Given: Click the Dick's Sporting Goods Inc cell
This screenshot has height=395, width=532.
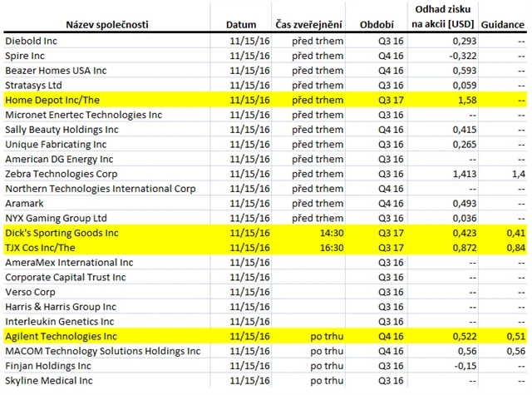Looking at the screenshot, I should [x=62, y=233].
